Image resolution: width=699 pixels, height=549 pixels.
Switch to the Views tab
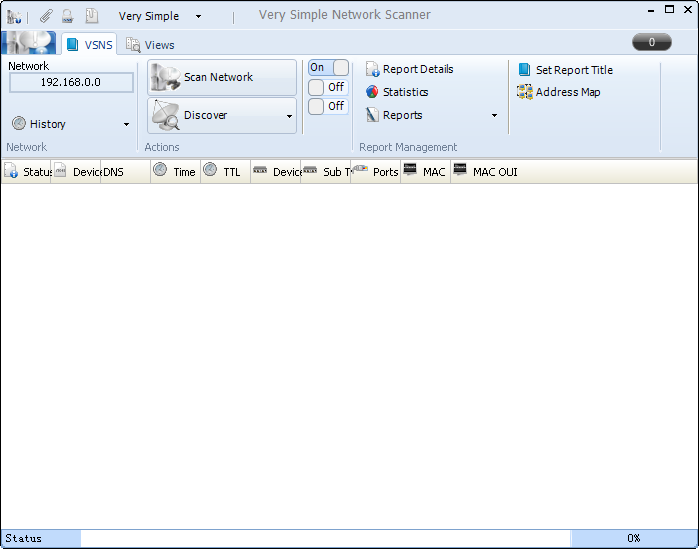tap(149, 45)
